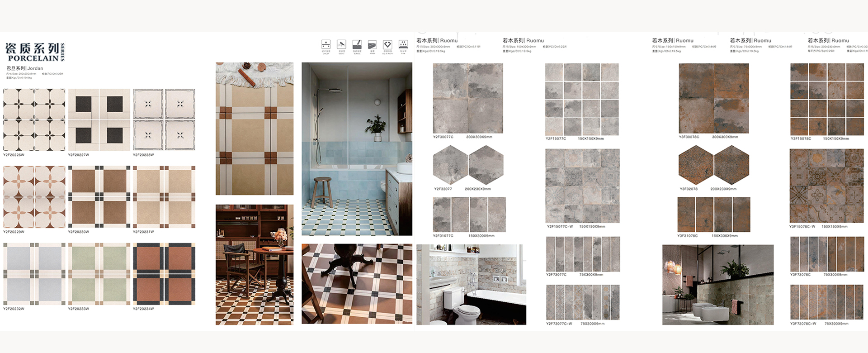Open tile sample Y2F20226W image
Screen dimensions: 868x353
tap(34, 119)
